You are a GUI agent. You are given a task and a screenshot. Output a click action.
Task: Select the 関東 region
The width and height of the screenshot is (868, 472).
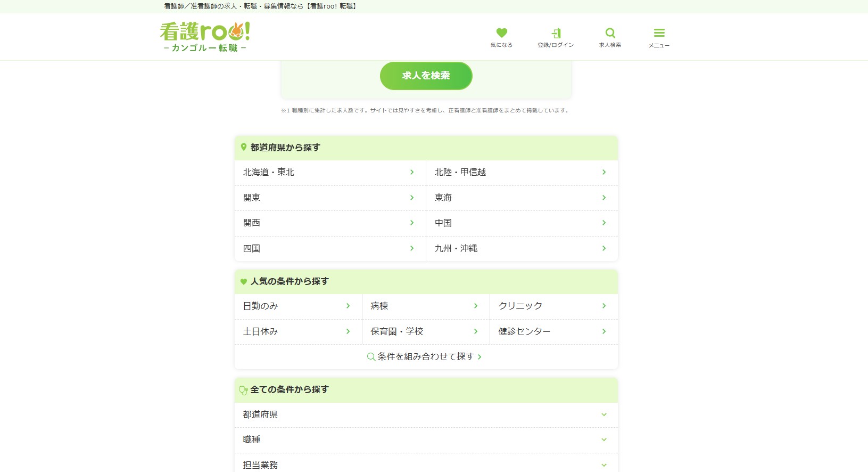[329, 198]
